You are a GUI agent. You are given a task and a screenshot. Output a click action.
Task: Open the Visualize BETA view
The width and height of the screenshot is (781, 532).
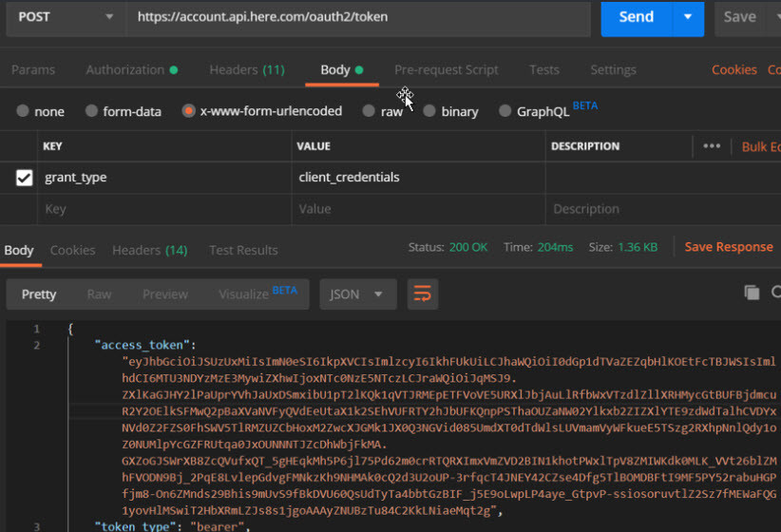pyautogui.click(x=257, y=294)
